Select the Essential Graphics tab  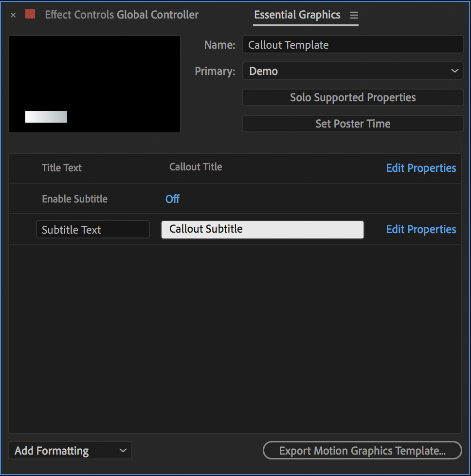297,15
